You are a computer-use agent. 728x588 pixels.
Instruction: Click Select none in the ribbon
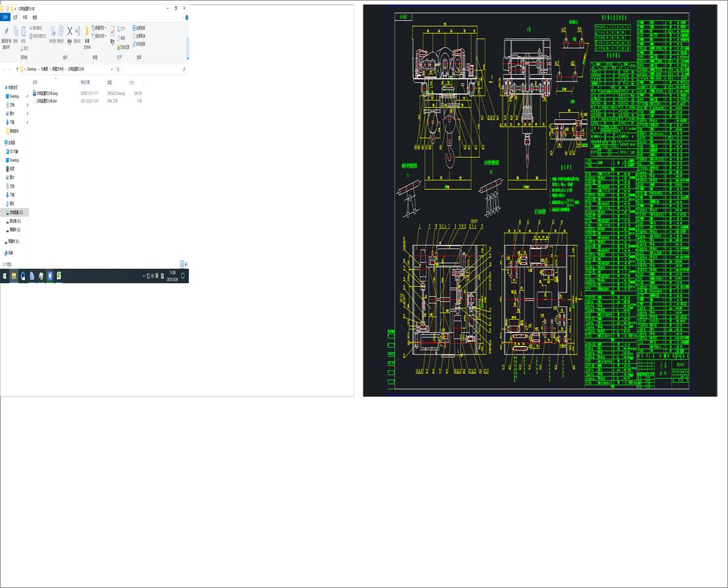point(139,36)
